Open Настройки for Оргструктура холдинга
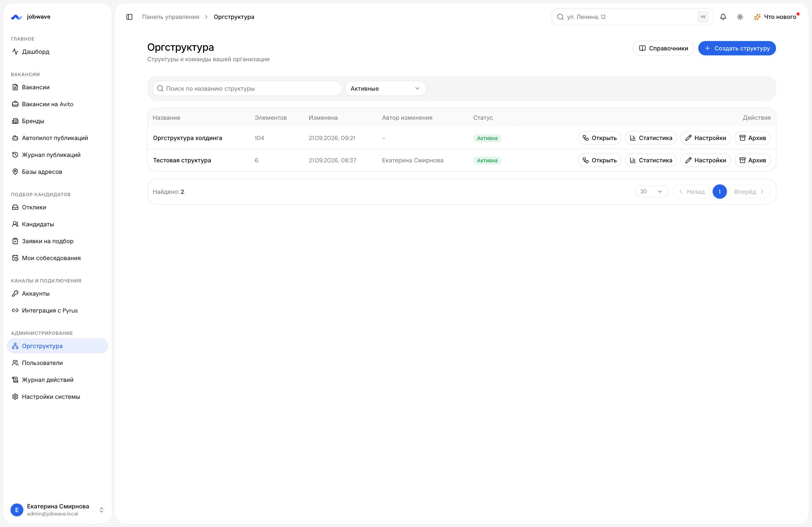 pos(705,138)
